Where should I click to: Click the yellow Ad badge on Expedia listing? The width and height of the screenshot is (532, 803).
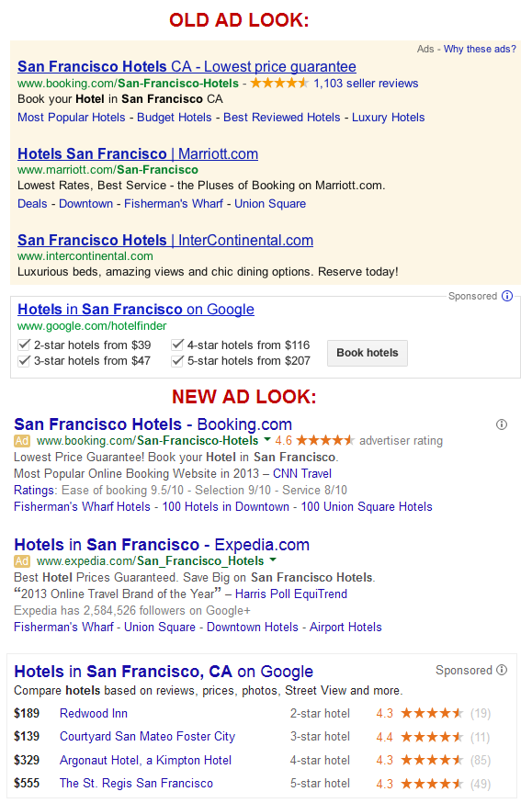(22, 561)
